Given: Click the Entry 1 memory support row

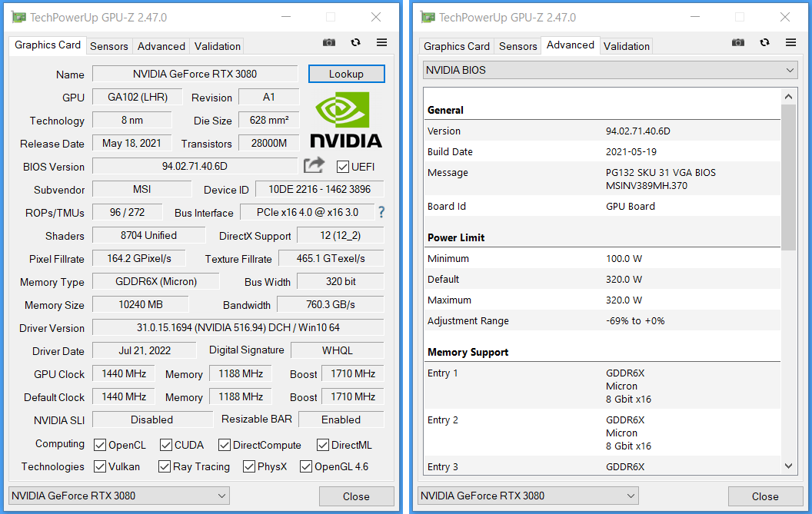Looking at the screenshot, I should [x=602, y=386].
